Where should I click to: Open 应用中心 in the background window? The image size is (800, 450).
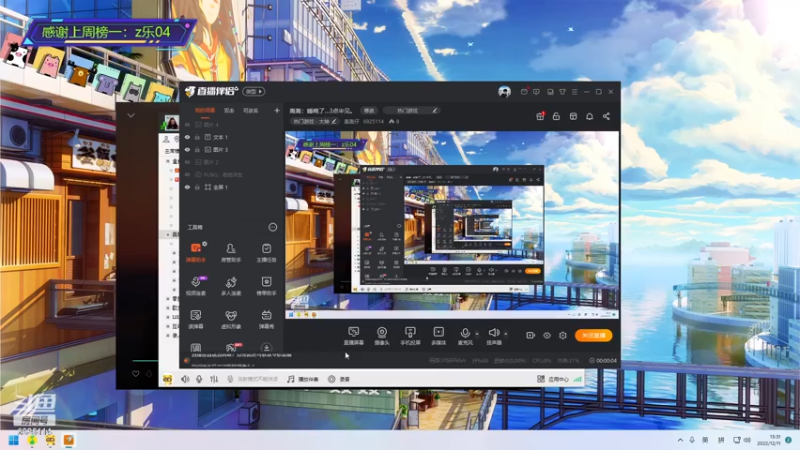click(553, 379)
